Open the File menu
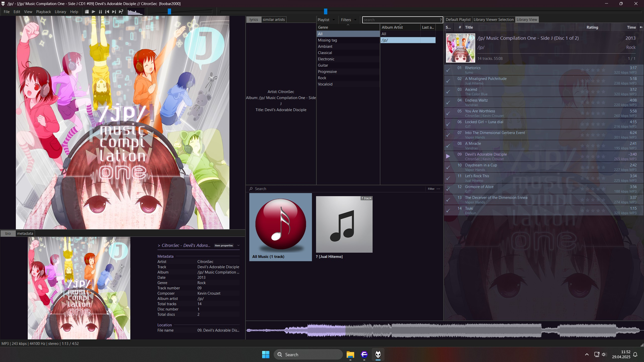 7,12
